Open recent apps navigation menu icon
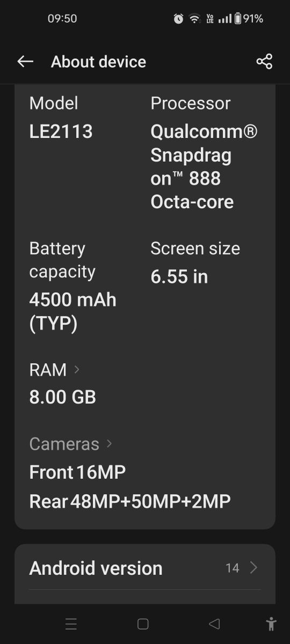290x644 pixels. point(71,624)
